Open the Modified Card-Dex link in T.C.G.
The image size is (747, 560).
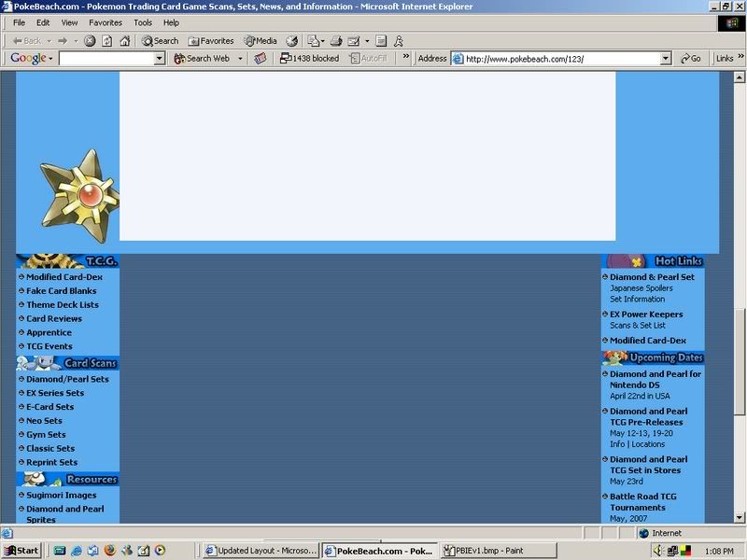pyautogui.click(x=64, y=276)
